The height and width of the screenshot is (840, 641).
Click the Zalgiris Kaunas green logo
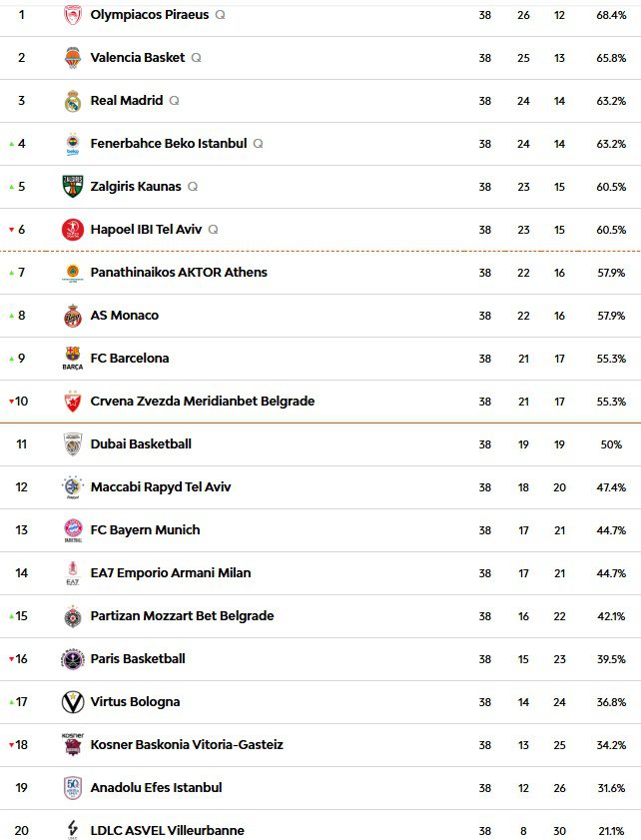73,187
